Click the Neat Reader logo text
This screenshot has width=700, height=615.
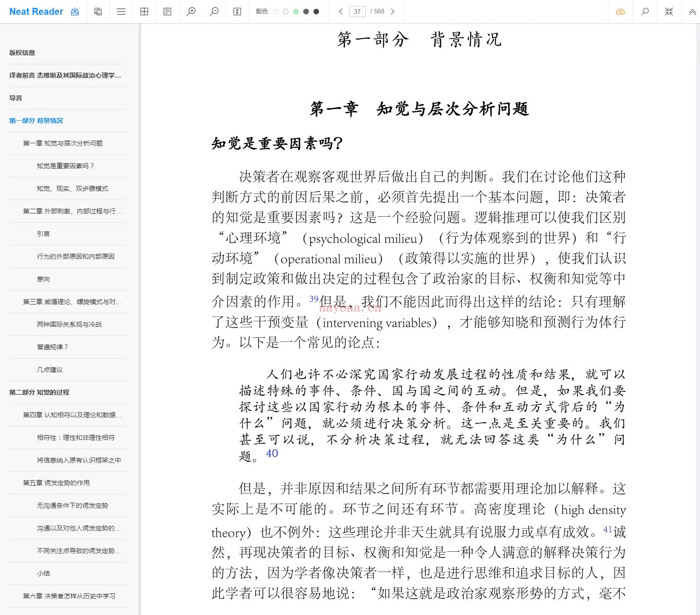pyautogui.click(x=36, y=12)
